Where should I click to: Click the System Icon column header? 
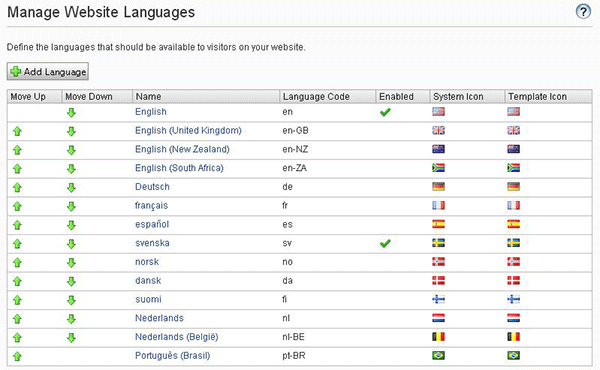coord(467,96)
